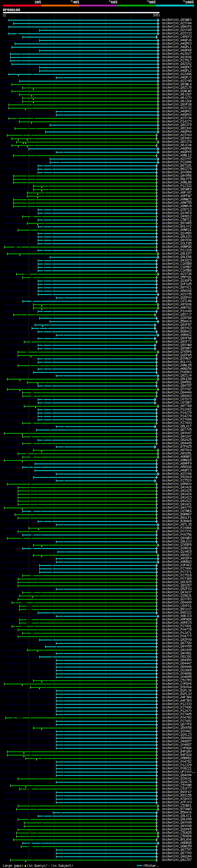Select the UniRef100_Q8S3T9 label
The height and width of the screenshot is (868, 197).
click(x=177, y=125)
